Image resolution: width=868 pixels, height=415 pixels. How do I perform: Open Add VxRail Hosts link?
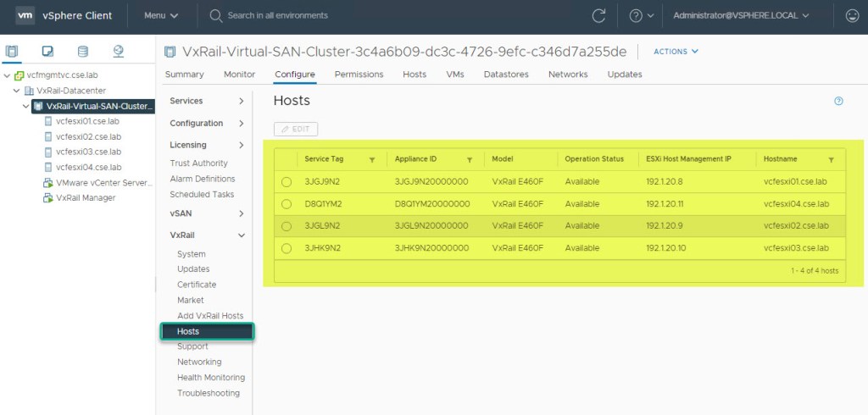tap(209, 316)
